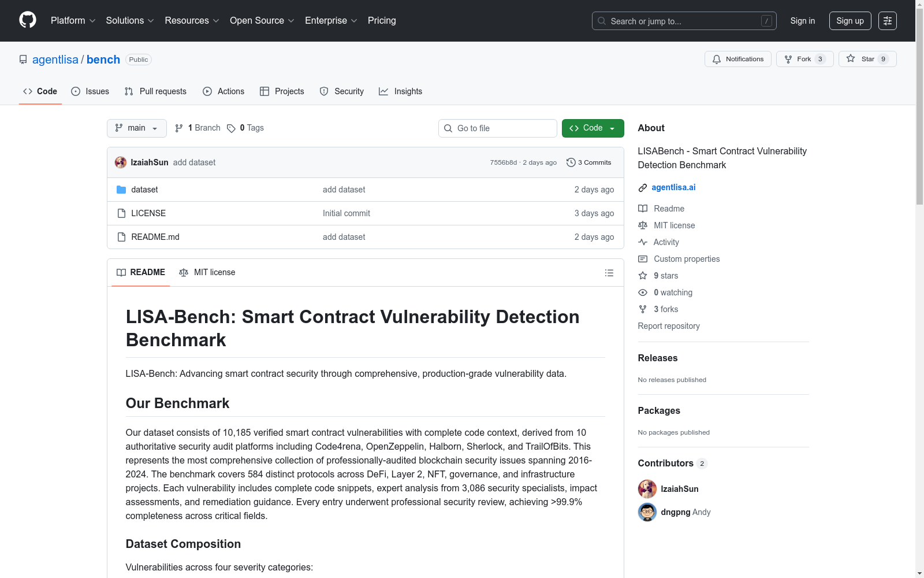The width and height of the screenshot is (924, 578).
Task: Click the fork icon beside 3 forks
Action: tap(643, 309)
